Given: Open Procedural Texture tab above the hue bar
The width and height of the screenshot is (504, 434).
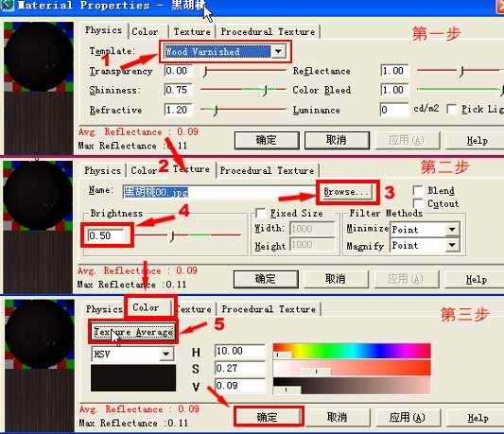Looking at the screenshot, I should 269,309.
